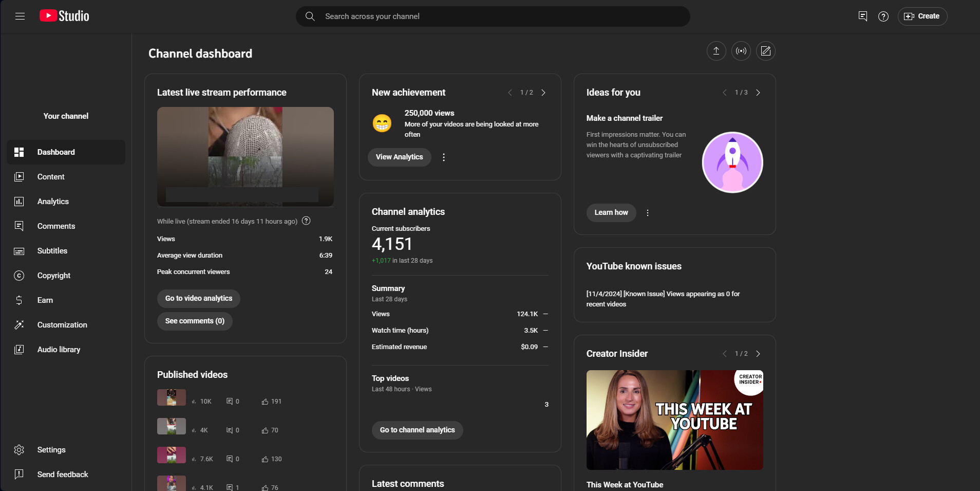Open the latest live stream thumbnail

[246, 157]
